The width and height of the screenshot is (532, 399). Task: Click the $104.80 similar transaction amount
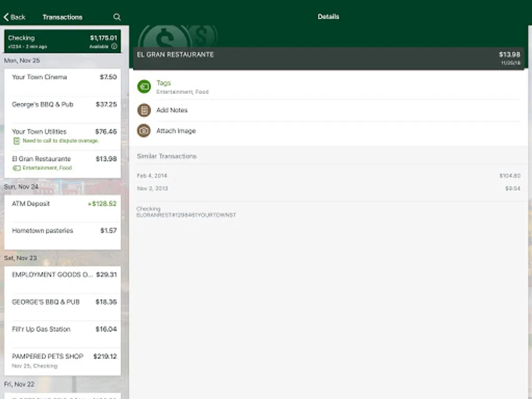pos(510,176)
